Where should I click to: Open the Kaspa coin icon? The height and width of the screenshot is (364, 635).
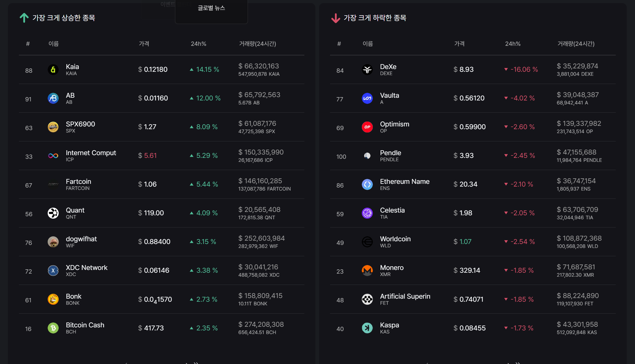(367, 328)
